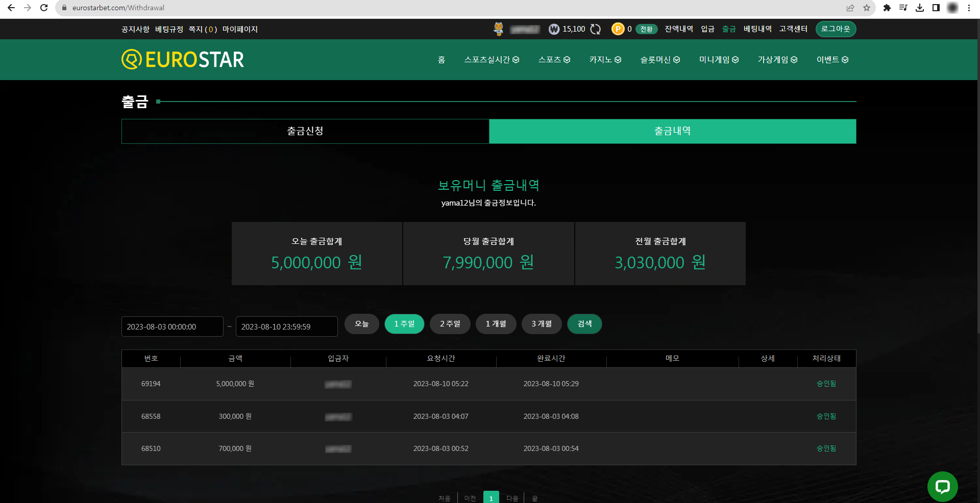Expand the 미니게임 menu
980x503 pixels.
tap(719, 60)
